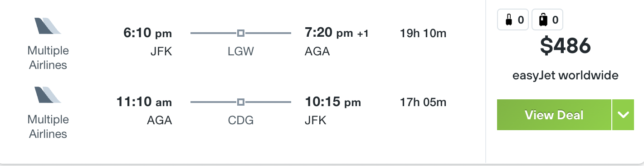Open the View Deal button

pos(554,115)
